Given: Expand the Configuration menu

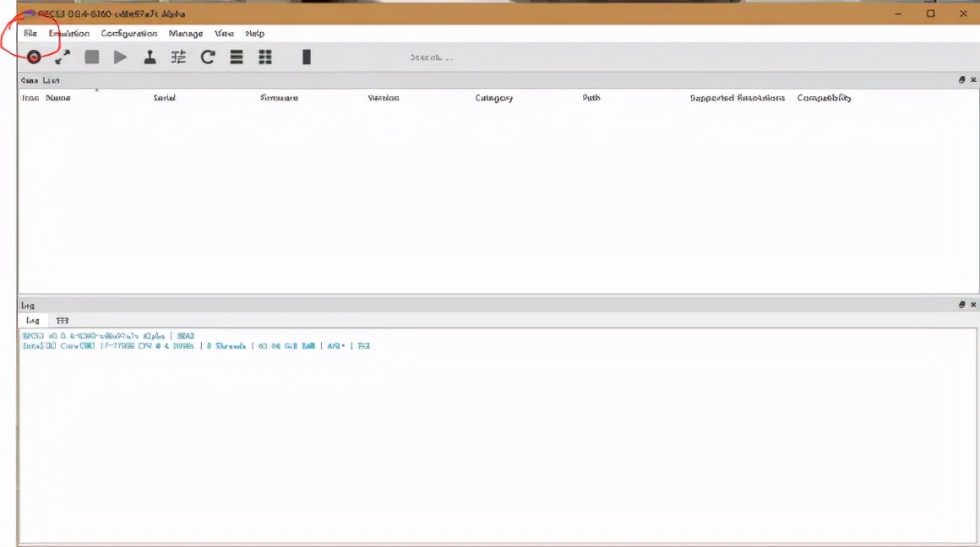Looking at the screenshot, I should tap(128, 34).
